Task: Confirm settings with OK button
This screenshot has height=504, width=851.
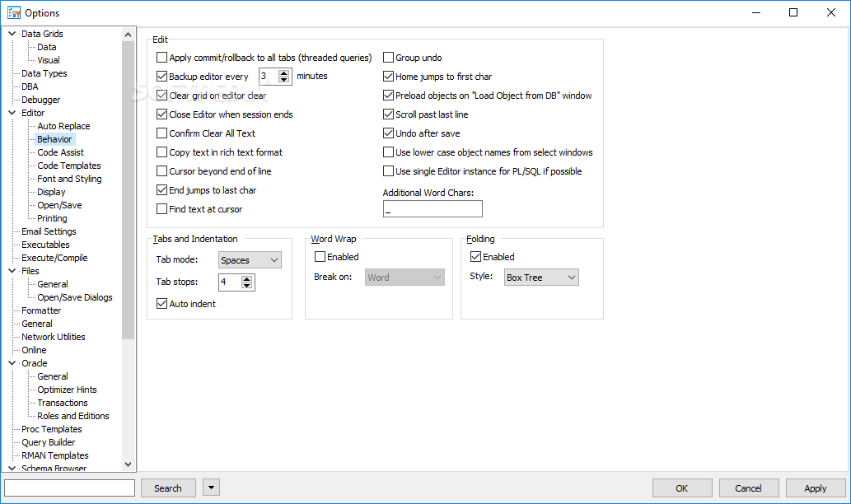Action: (682, 488)
